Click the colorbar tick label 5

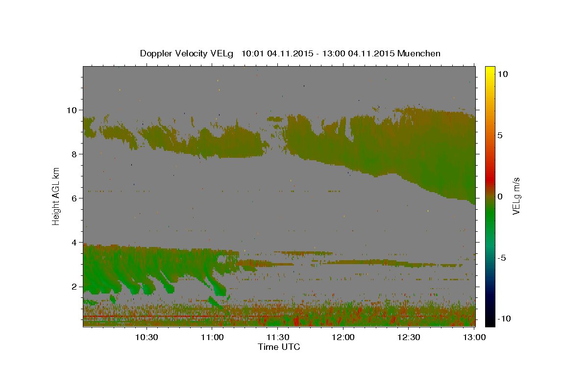click(500, 135)
